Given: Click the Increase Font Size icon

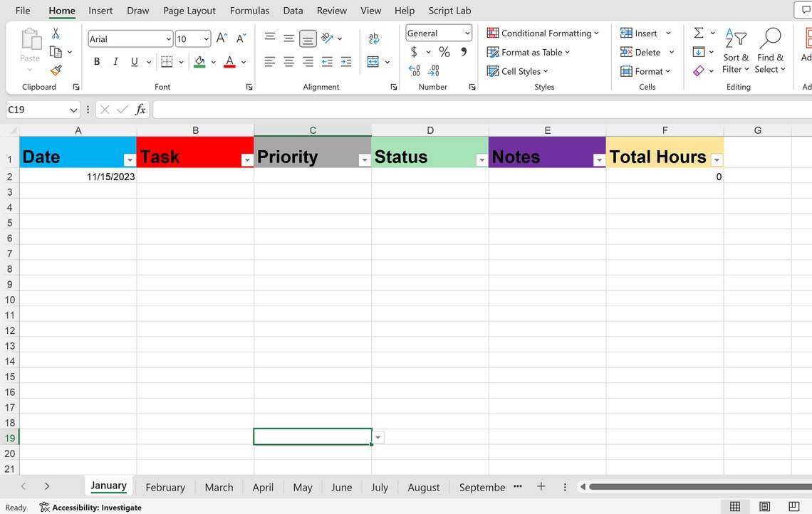Looking at the screenshot, I should [x=222, y=38].
